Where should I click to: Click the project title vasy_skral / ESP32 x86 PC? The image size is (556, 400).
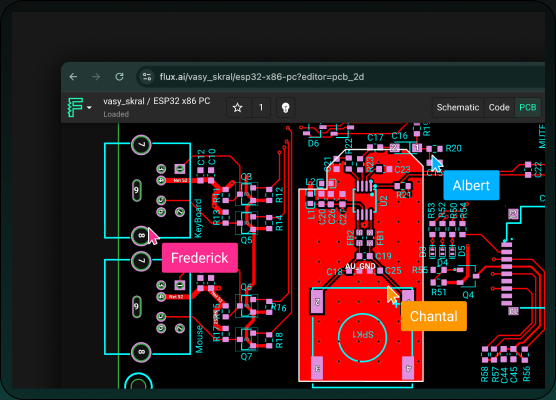tap(157, 101)
